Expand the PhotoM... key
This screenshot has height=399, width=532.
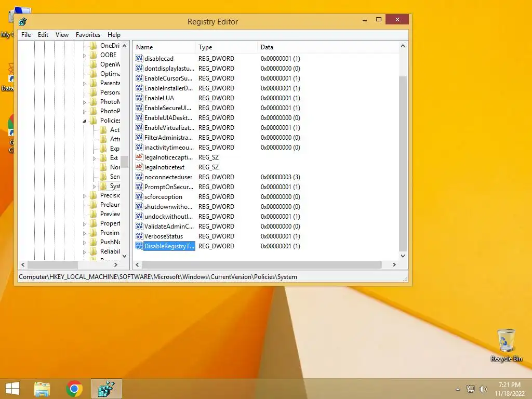click(84, 102)
